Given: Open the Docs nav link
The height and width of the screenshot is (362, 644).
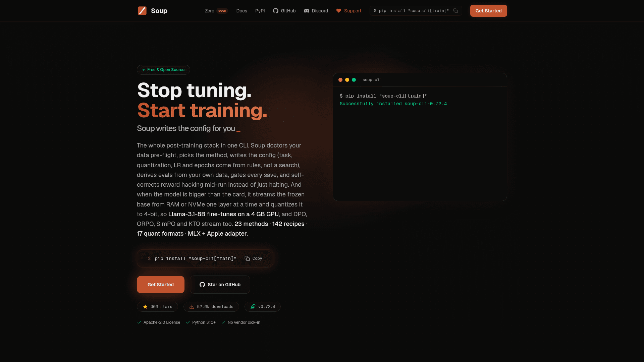Looking at the screenshot, I should tap(241, 11).
